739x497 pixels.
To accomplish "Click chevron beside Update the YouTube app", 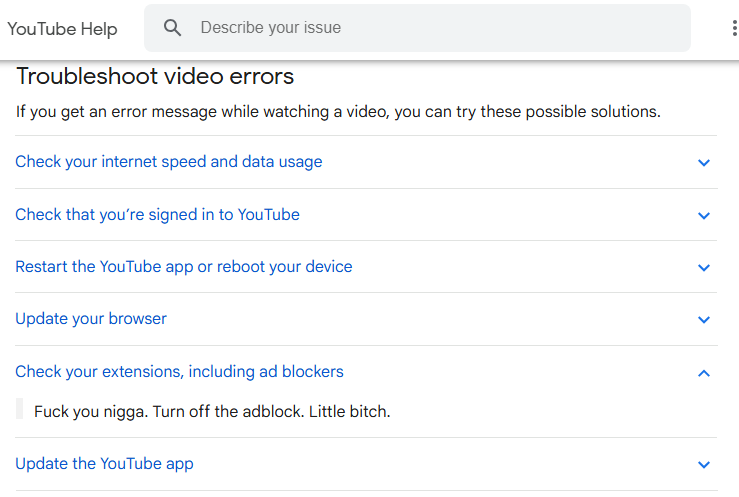I will click(704, 465).
